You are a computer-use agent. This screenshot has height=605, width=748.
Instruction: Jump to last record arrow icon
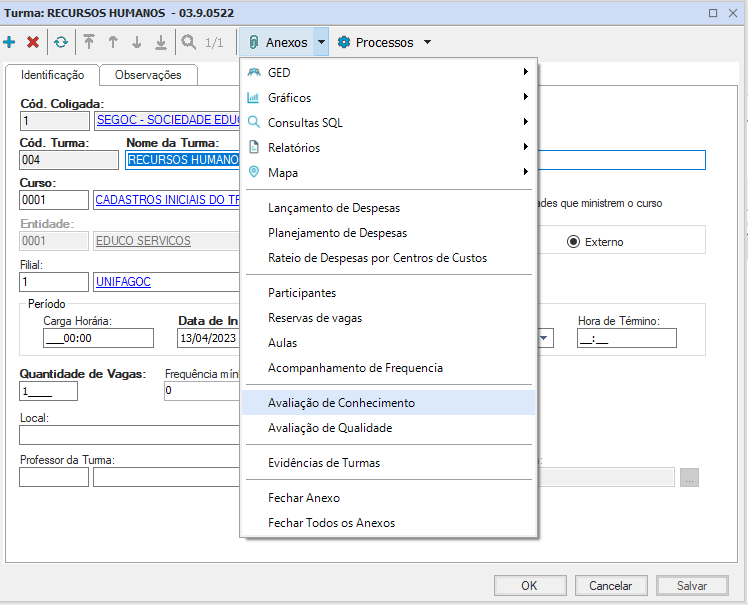[x=160, y=43]
